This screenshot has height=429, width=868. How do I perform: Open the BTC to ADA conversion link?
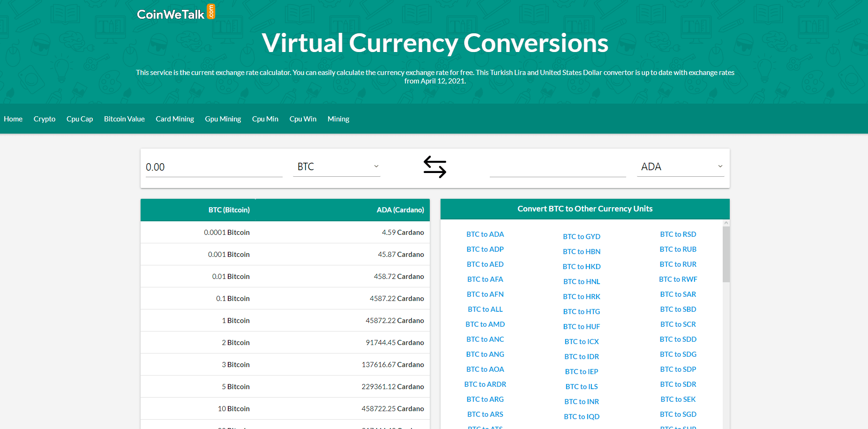coord(485,234)
